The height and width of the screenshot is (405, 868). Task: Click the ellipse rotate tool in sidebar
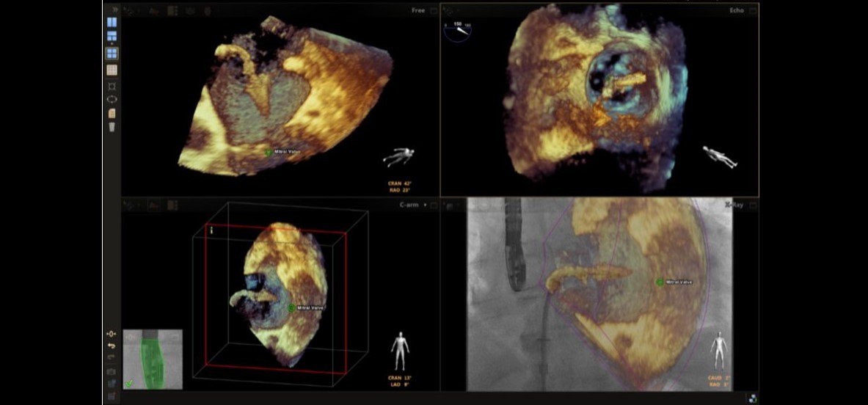pyautogui.click(x=112, y=99)
